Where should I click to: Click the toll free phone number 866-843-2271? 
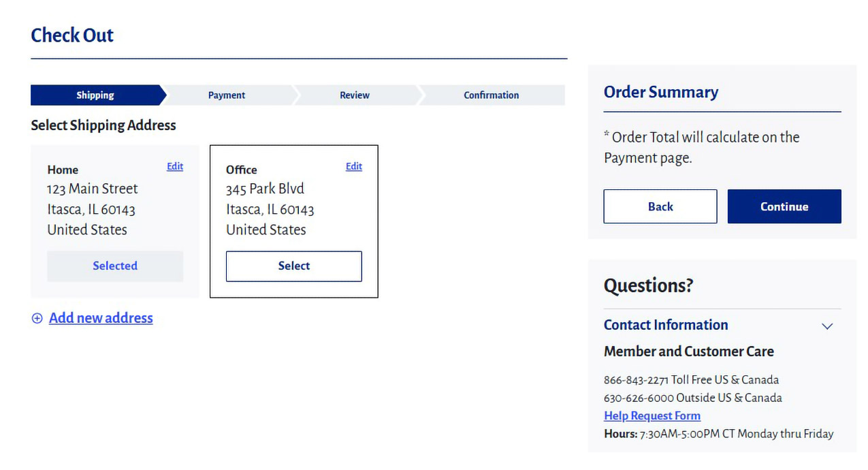(x=635, y=380)
